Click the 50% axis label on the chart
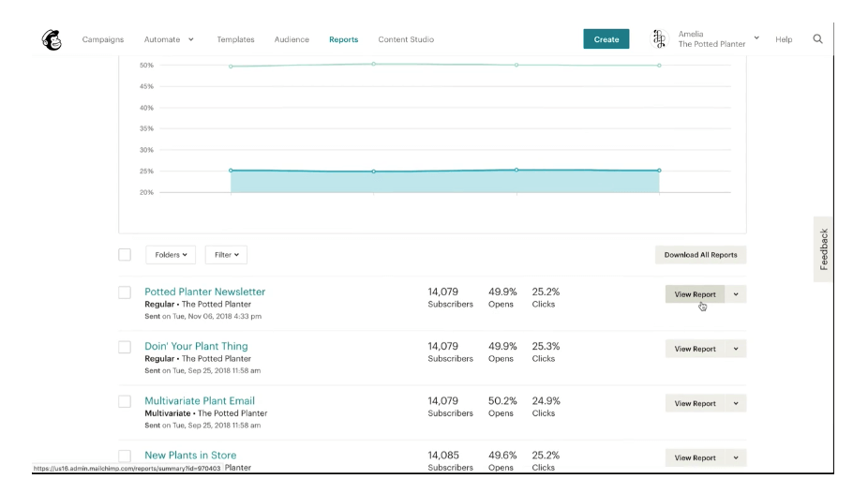The width and height of the screenshot is (868, 494). coord(146,66)
